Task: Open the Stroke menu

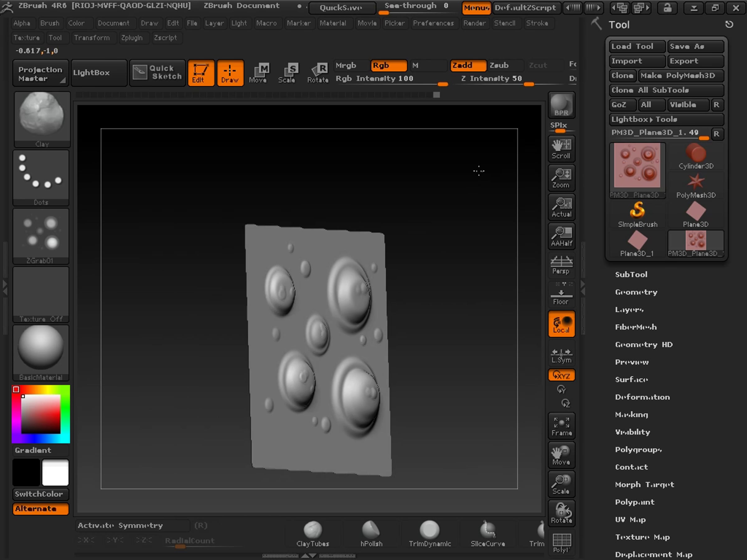Action: (x=537, y=23)
